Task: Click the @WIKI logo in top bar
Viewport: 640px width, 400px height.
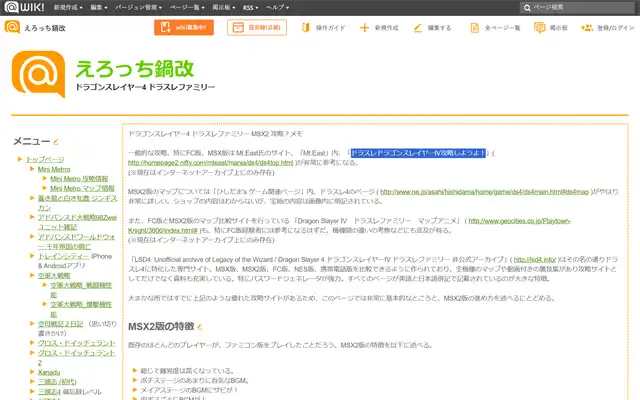Action: coord(24,7)
